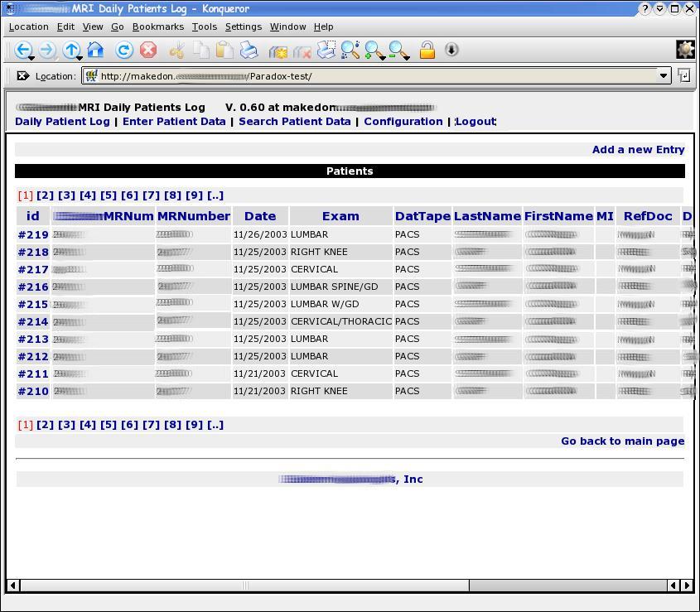Decrease font size with the zoom-out magnifier
The width and height of the screenshot is (700, 612).
click(x=398, y=51)
